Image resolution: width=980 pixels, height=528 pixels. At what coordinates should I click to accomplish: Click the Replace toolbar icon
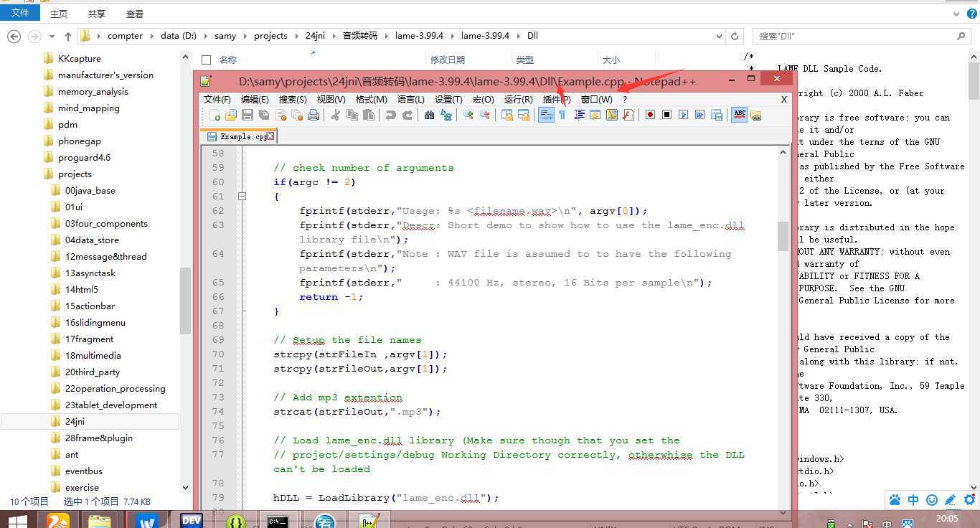tap(446, 115)
